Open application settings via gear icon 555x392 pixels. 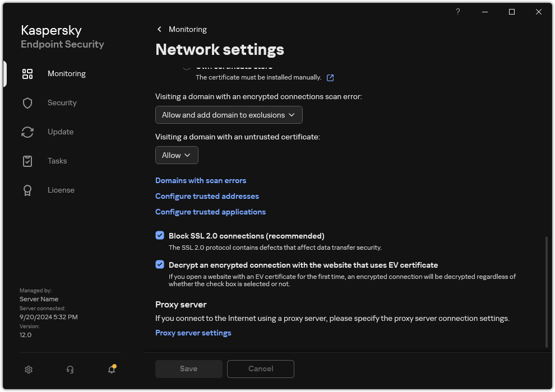pos(28,370)
